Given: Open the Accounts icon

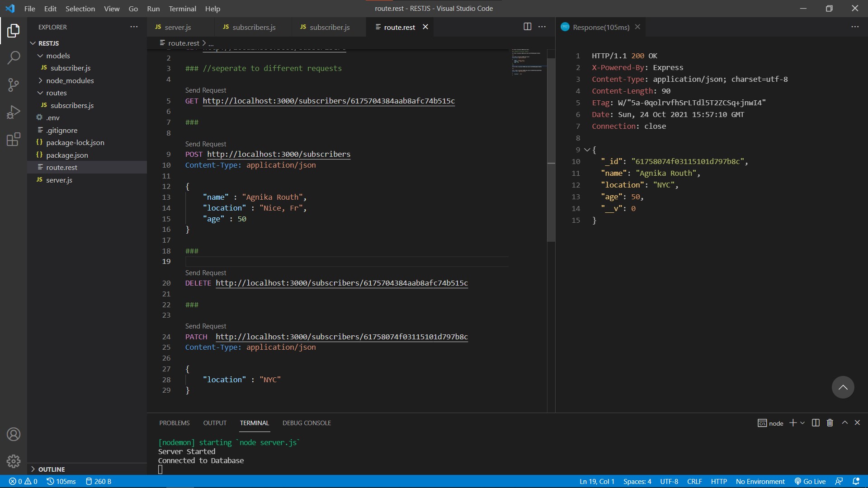Looking at the screenshot, I should point(14,434).
